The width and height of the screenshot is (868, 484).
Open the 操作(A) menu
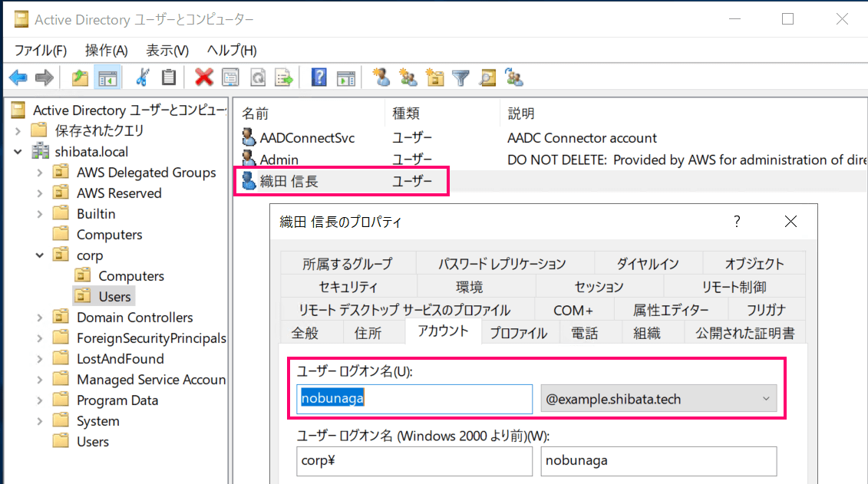pyautogui.click(x=106, y=51)
